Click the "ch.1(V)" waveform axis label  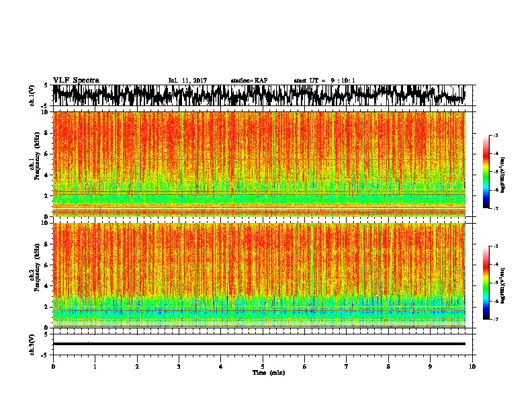32,95
